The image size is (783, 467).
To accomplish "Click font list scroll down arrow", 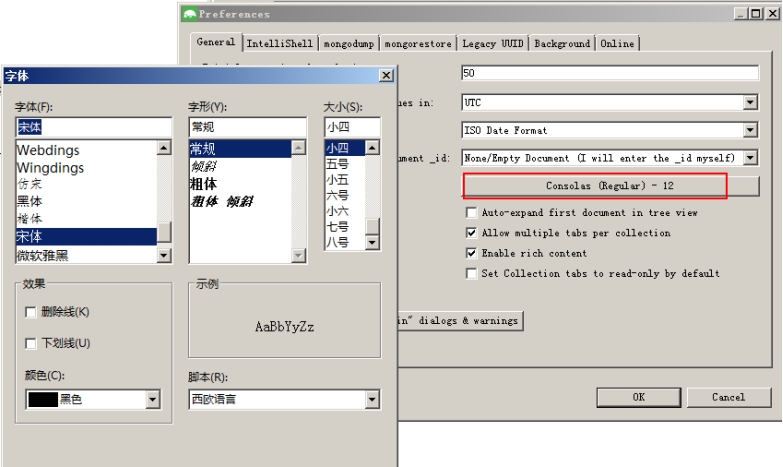I will pos(164,256).
